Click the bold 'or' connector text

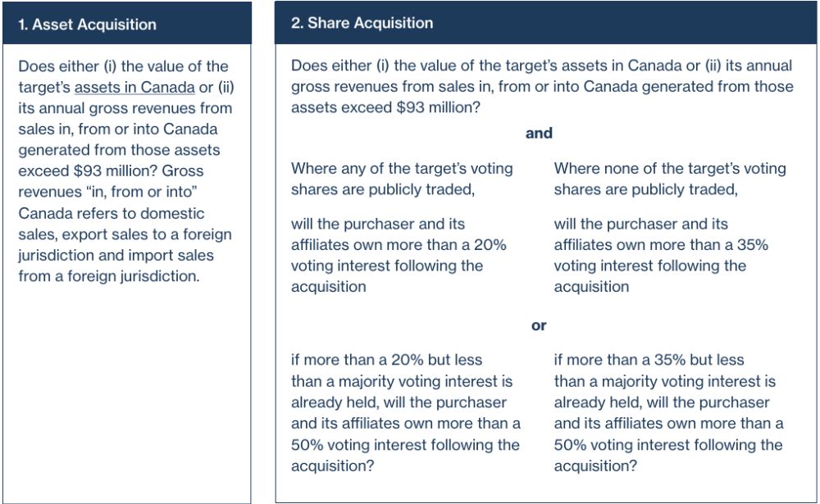pyautogui.click(x=539, y=325)
